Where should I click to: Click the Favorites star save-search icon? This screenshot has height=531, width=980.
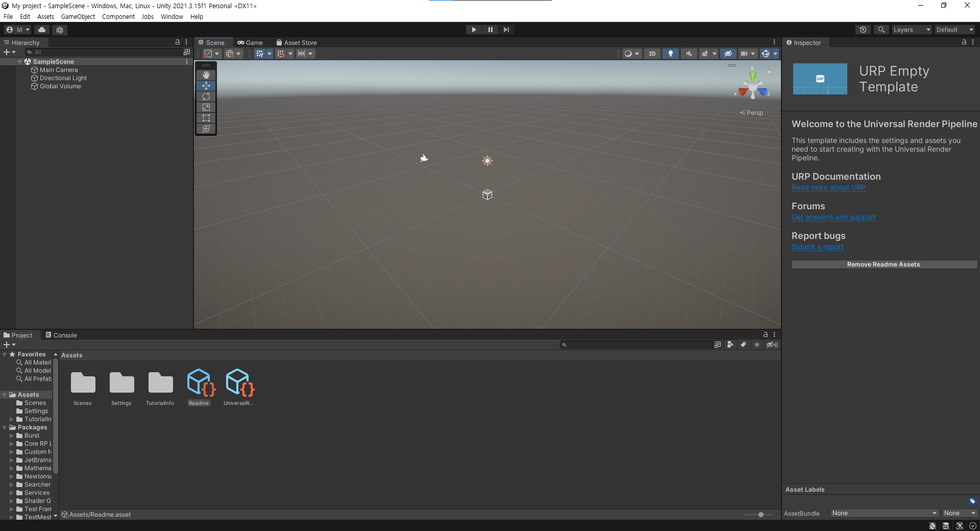(757, 345)
